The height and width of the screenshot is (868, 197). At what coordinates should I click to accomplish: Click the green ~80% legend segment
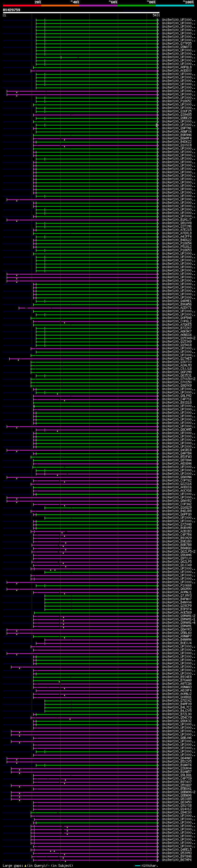pyautogui.click(x=137, y=6)
